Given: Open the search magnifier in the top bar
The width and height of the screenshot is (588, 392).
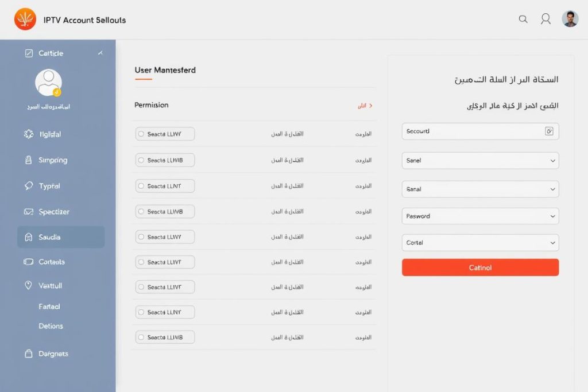Looking at the screenshot, I should 523,19.
